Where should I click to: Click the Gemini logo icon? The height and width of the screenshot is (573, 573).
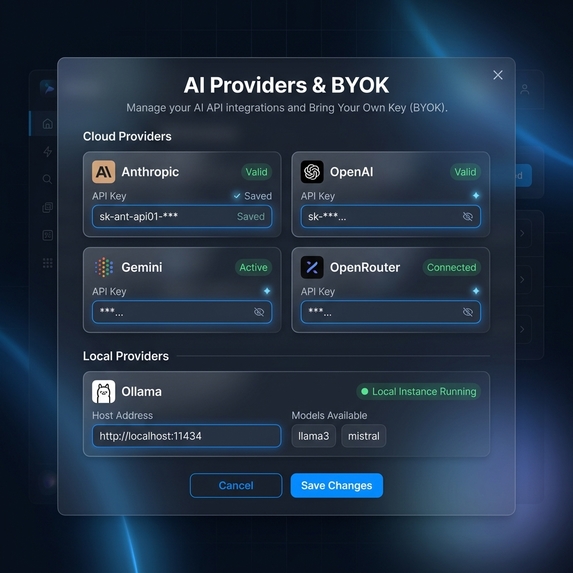pos(104,267)
